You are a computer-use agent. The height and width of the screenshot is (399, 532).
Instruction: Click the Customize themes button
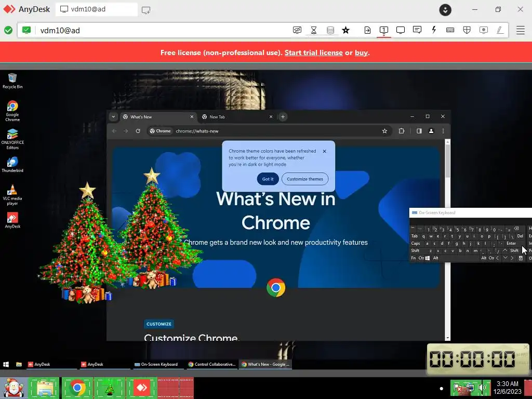(304, 179)
